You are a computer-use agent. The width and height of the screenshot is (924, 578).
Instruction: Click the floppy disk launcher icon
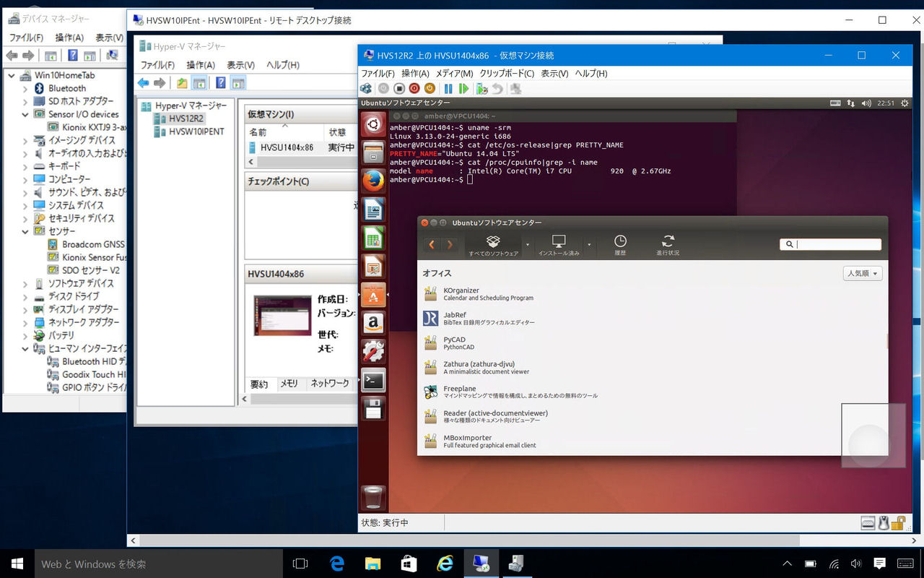click(x=373, y=408)
